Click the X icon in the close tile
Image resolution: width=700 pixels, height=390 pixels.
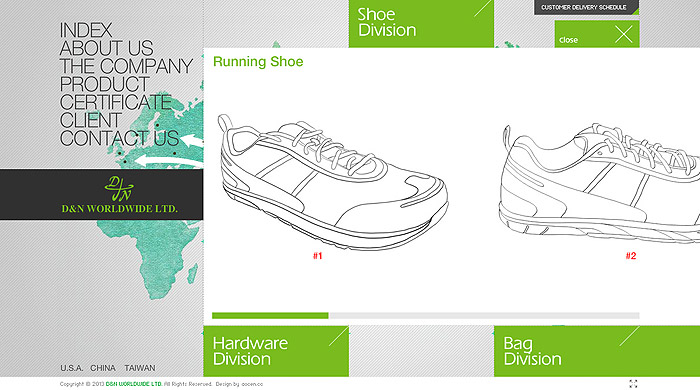point(623,34)
